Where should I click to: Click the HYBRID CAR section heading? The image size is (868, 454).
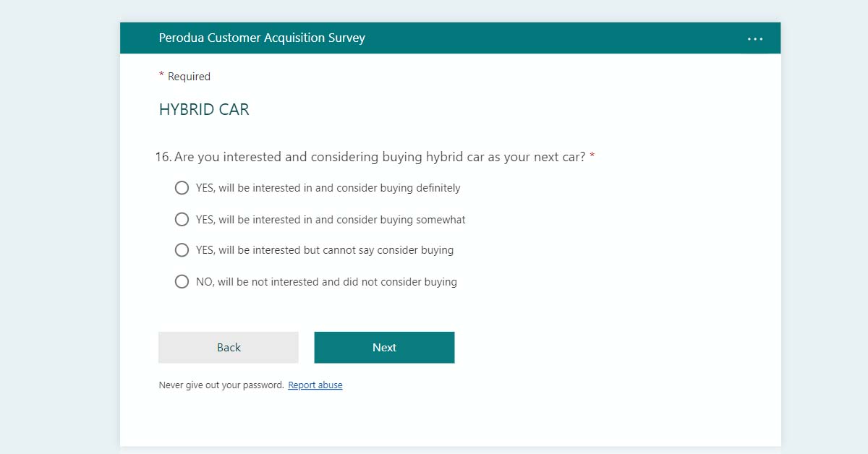coord(204,110)
